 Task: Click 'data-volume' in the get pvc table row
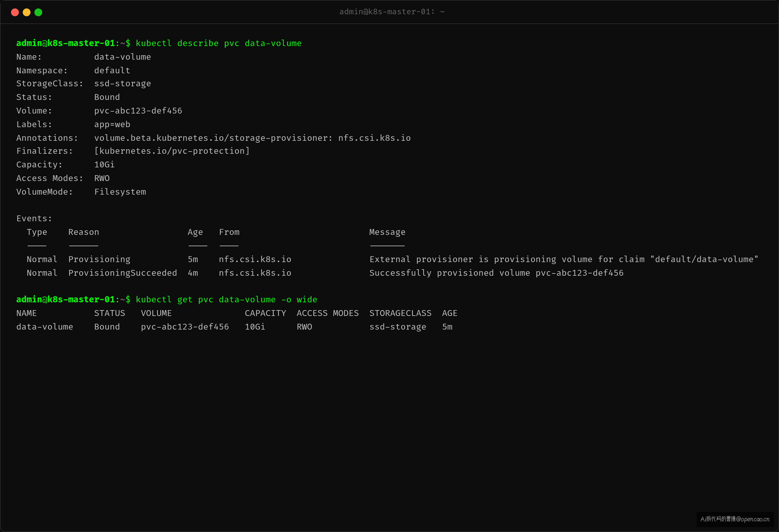click(44, 327)
